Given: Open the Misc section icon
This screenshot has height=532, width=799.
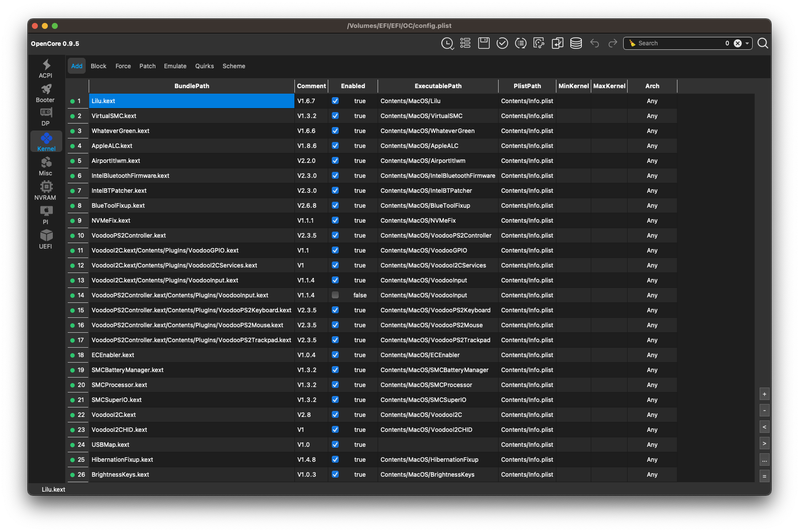Looking at the screenshot, I should (x=45, y=165).
